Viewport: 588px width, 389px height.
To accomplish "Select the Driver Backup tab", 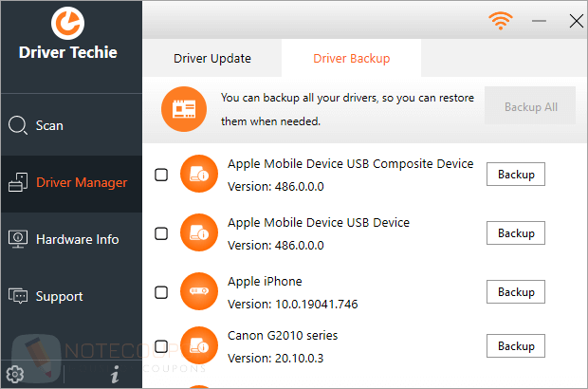I will coord(351,58).
